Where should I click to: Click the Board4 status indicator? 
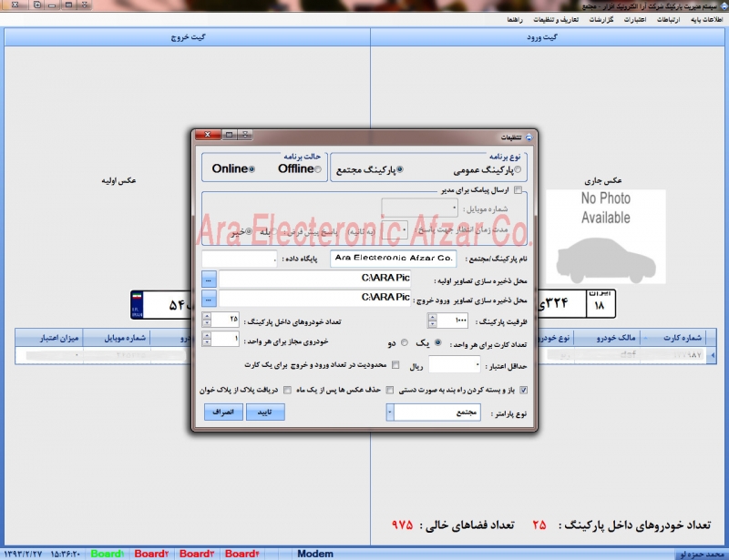(241, 554)
